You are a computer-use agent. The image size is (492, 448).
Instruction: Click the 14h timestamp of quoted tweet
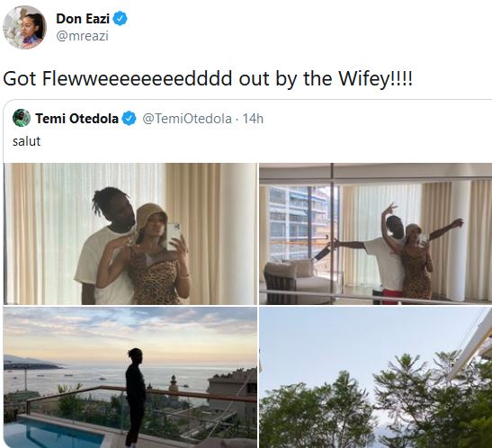click(x=253, y=119)
